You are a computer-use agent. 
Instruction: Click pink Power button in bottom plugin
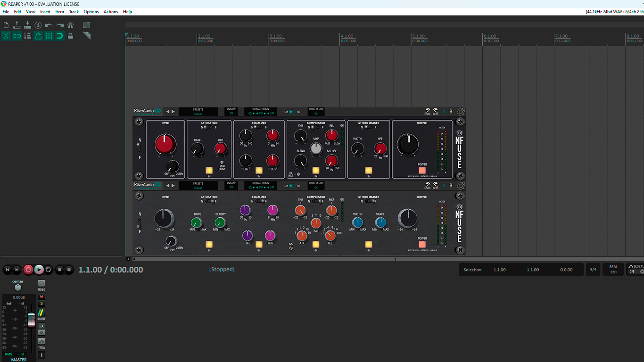pyautogui.click(x=422, y=245)
